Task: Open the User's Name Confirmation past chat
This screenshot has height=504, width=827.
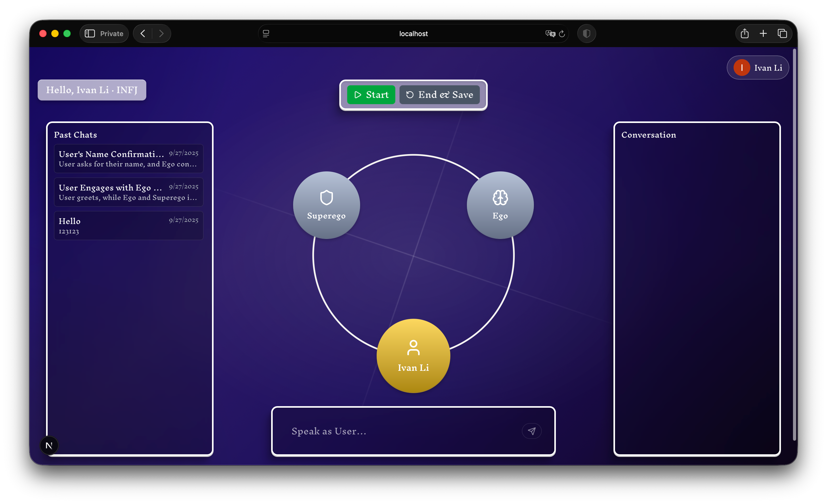Action: click(128, 158)
